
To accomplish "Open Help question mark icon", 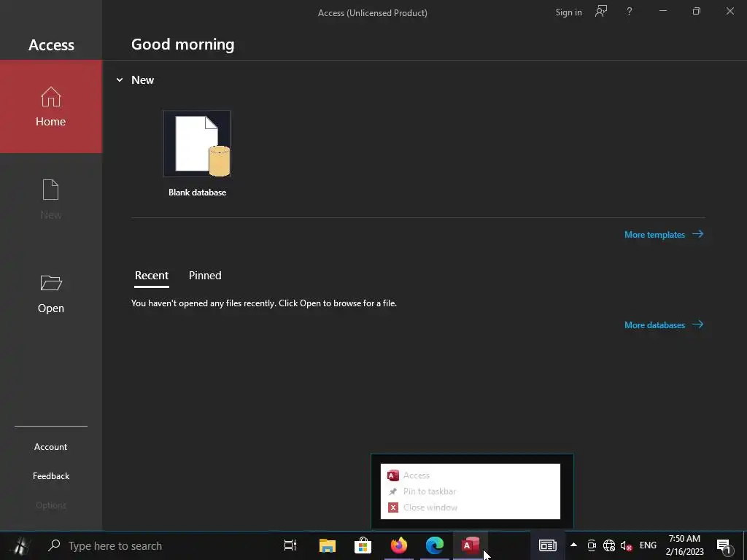I will [630, 12].
